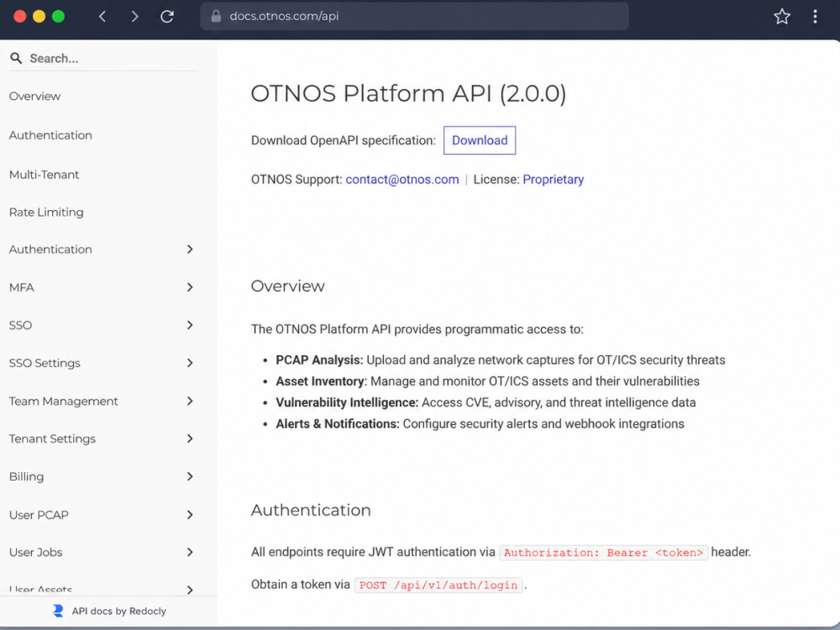Screen dimensions: 840x630
Task: Open the SSO Settings sidebar label
Action: click(x=45, y=363)
